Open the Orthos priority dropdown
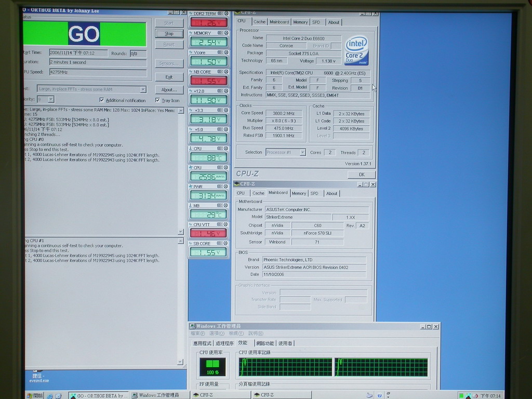Screen dimensions: 532x399 [51, 99]
